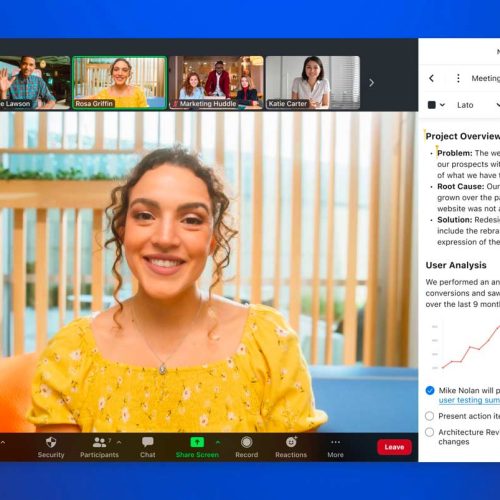500x500 pixels.
Task: Select Rosa Griffin's video thumbnail
Action: pos(120,83)
